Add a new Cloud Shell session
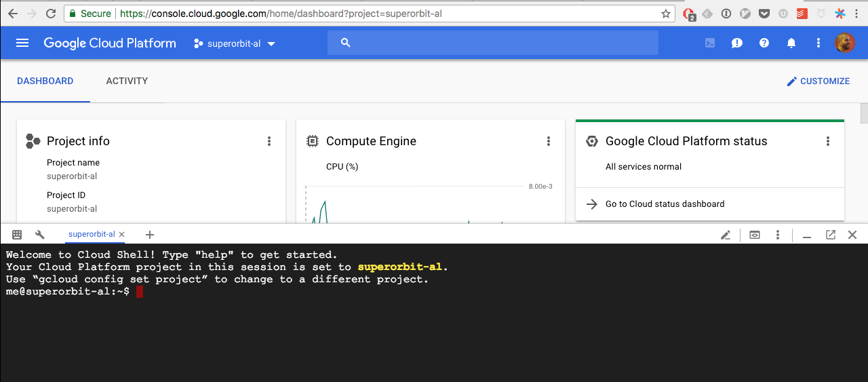The height and width of the screenshot is (382, 868). 150,235
